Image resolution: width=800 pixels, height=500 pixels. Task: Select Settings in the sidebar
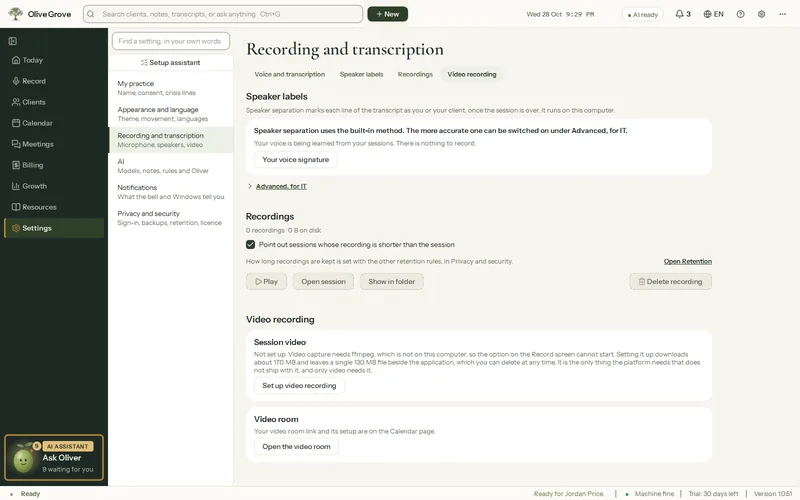tap(54, 228)
